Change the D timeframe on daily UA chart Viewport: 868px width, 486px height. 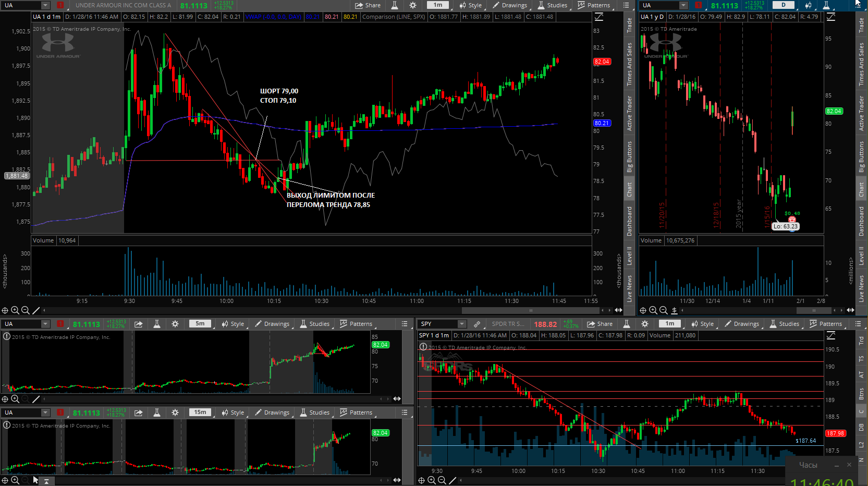pyautogui.click(x=783, y=5)
